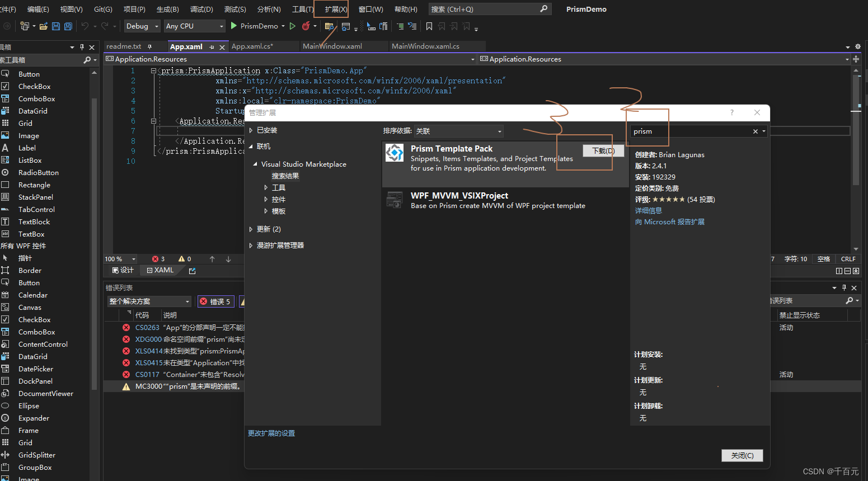
Task: Expand the 更新 (2) updates node
Action: pyautogui.click(x=251, y=229)
